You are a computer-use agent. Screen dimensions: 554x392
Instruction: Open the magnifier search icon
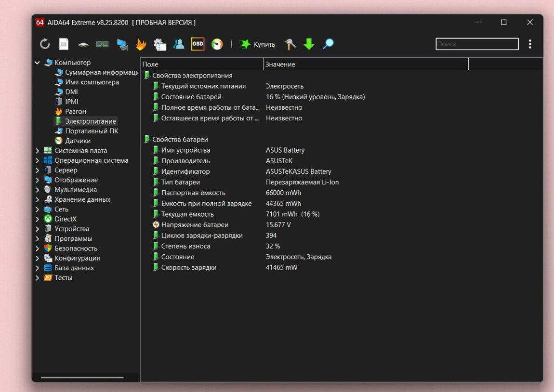pyautogui.click(x=328, y=44)
